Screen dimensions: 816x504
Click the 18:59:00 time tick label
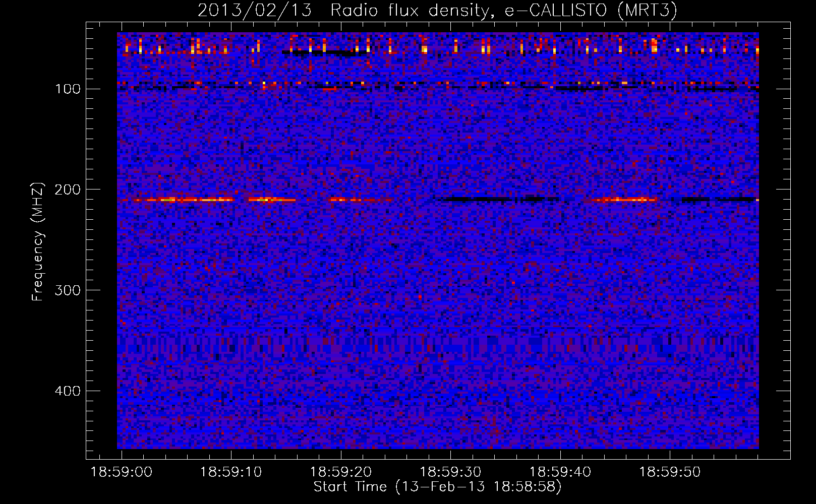pyautogui.click(x=121, y=472)
